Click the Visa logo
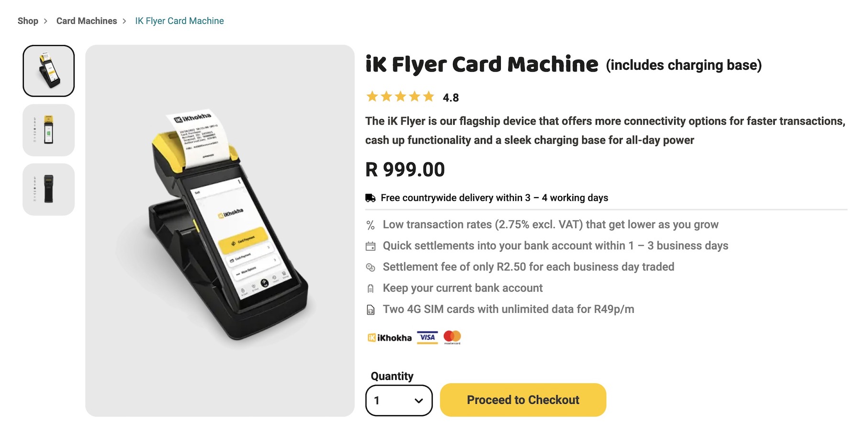This screenshot has width=868, height=434. pyautogui.click(x=427, y=337)
